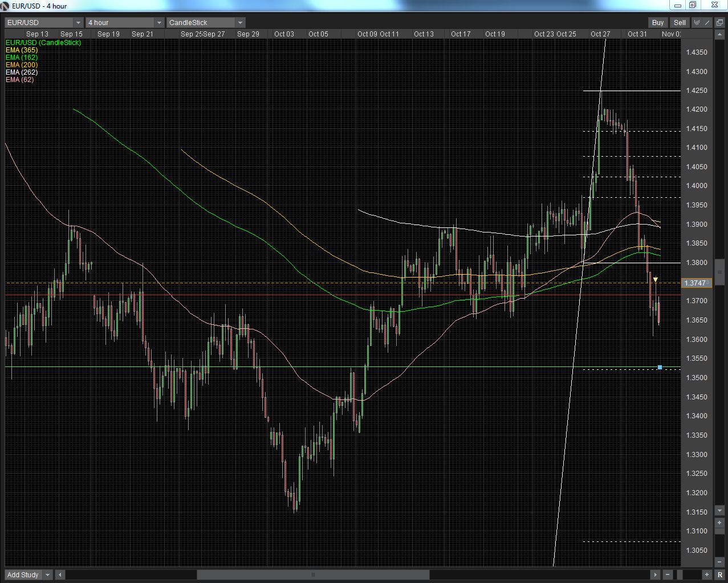Click the Sep 13 date label
Screen dimensions: 728x583
[37, 34]
